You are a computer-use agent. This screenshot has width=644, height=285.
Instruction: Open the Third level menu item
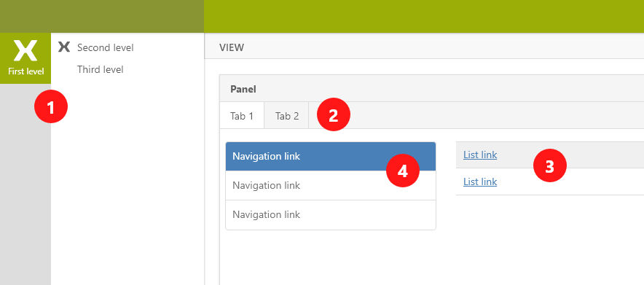[101, 69]
